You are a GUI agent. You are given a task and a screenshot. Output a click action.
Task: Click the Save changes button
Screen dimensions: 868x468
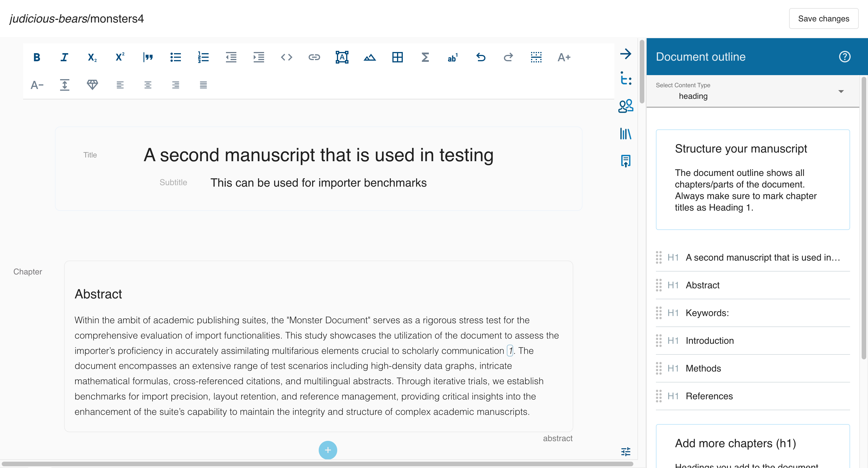[824, 18]
